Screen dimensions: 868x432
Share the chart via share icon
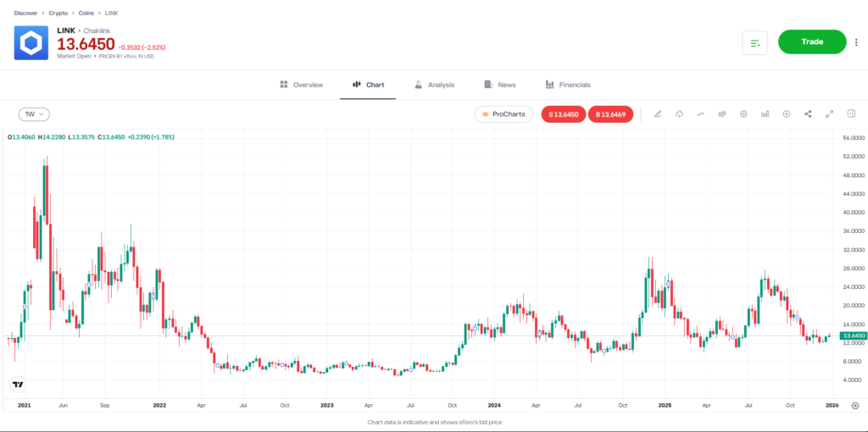(808, 114)
